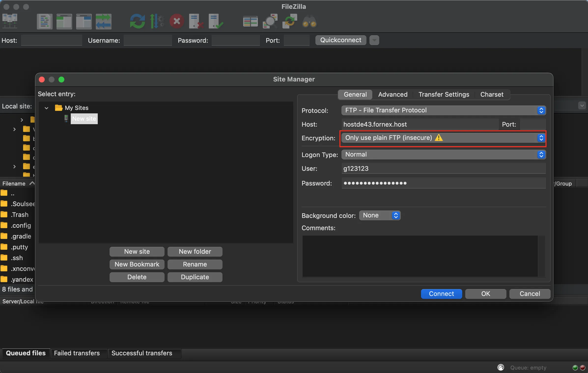Toggle directory comparison icon
This screenshot has width=588, height=373.
coord(270,21)
